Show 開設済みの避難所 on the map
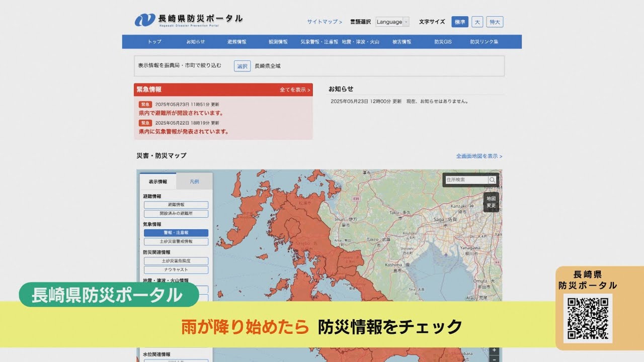Screen dimensions: 644x362 click(x=176, y=214)
